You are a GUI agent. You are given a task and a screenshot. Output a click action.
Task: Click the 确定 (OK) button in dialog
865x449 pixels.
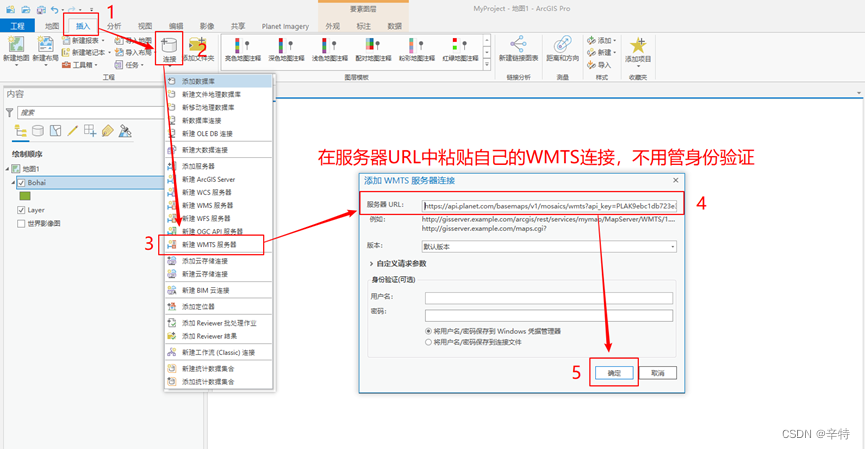coord(614,373)
